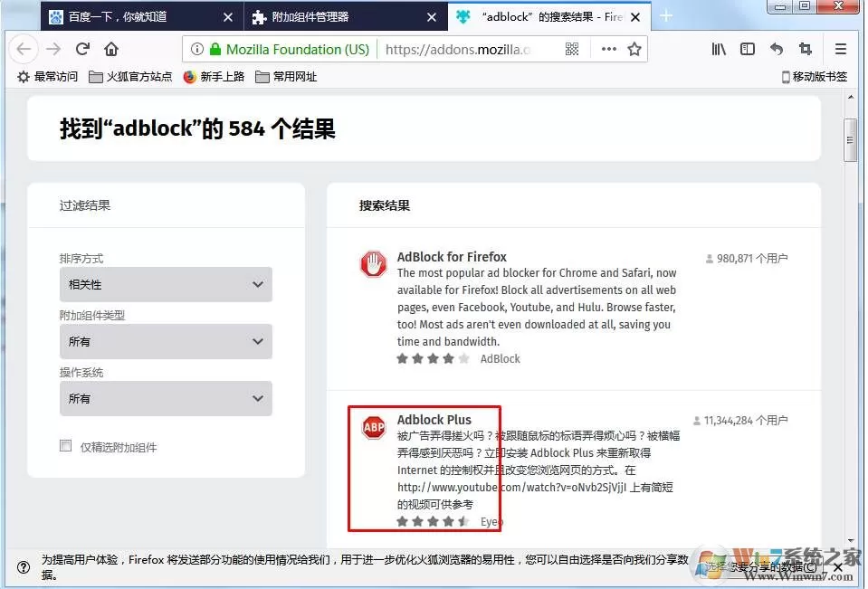Open page actions three-dots menu

(x=608, y=49)
